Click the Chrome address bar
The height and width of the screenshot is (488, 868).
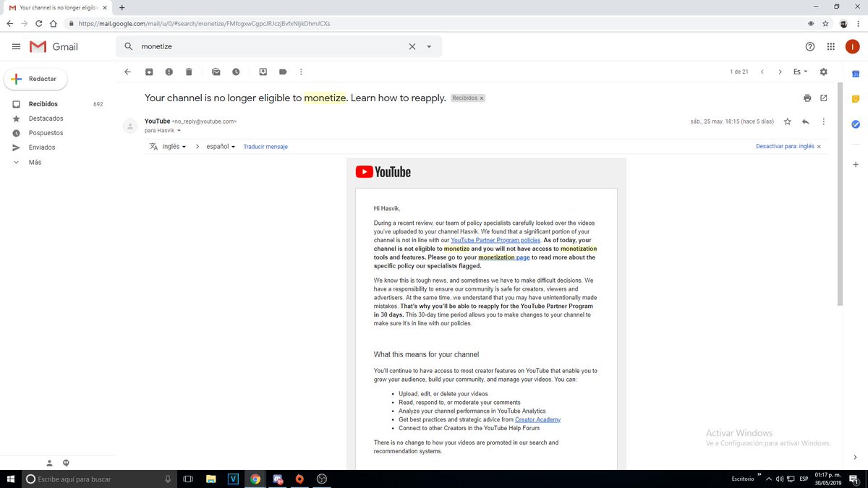pos(434,23)
